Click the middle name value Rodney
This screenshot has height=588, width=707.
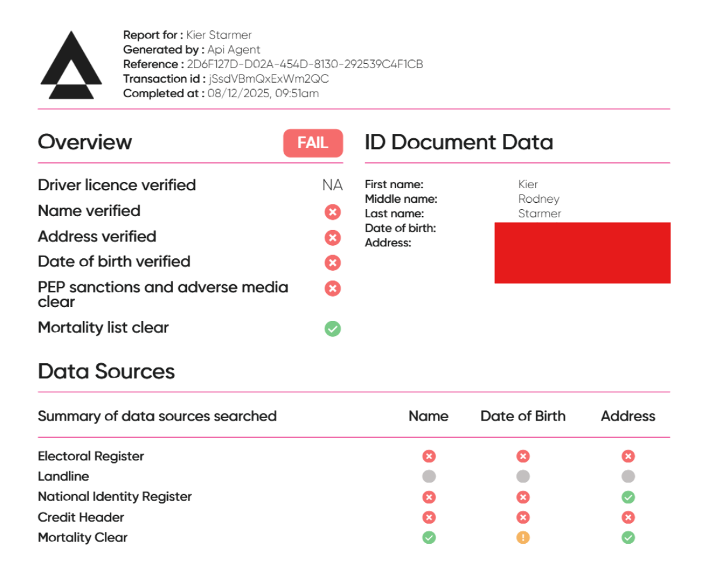[539, 199]
